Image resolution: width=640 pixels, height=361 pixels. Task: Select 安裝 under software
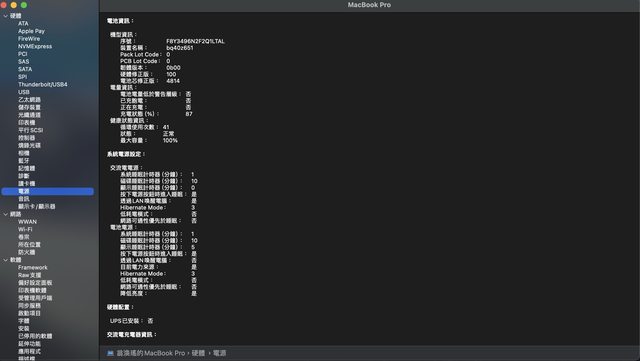(x=24, y=328)
